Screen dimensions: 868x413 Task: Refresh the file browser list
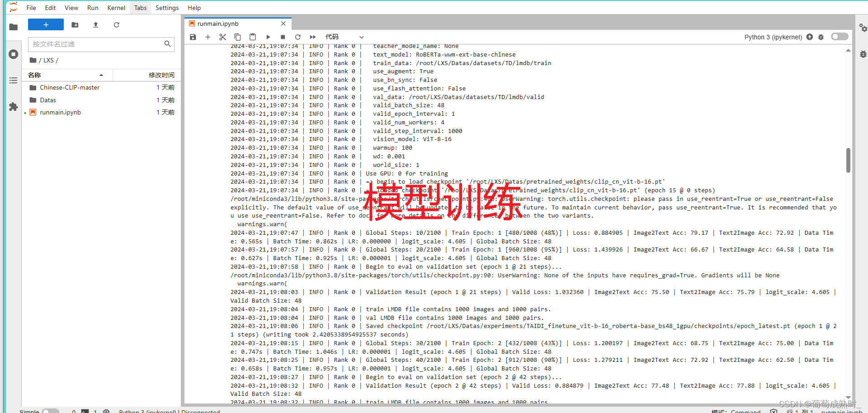click(x=117, y=25)
